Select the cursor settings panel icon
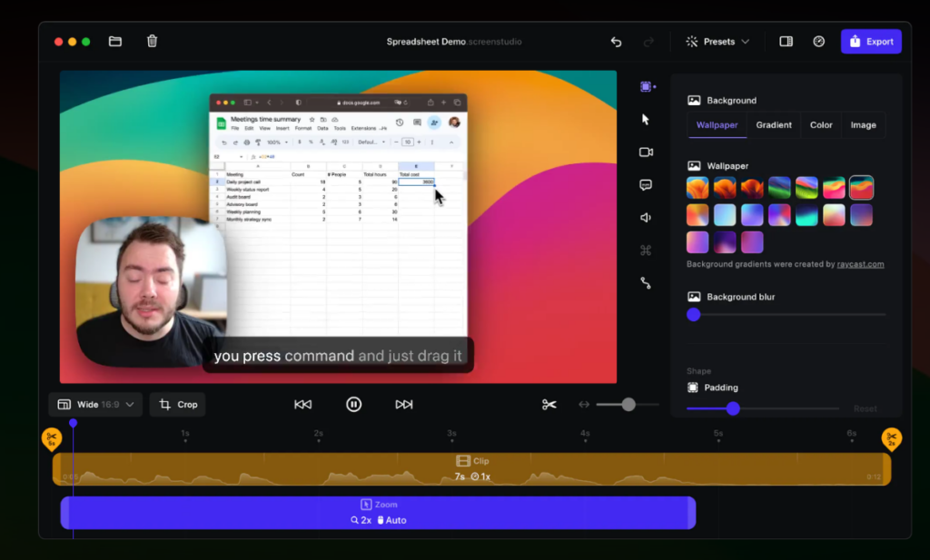Screen dimensions: 930x560 tap(645, 119)
